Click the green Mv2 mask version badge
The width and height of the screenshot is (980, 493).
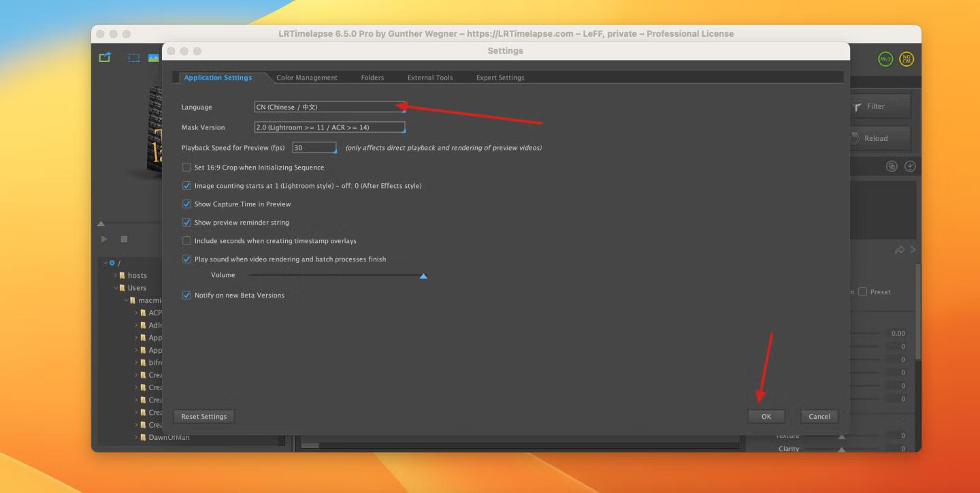pos(885,59)
